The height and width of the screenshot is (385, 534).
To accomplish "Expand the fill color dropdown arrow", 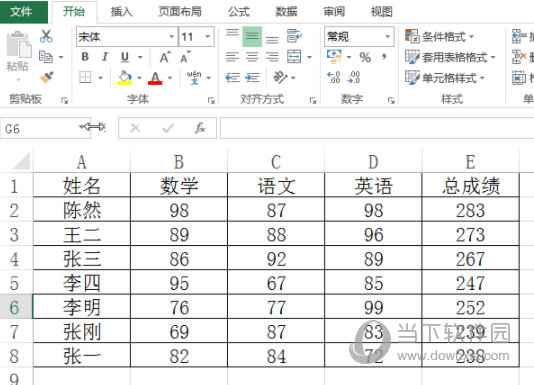I will 139,78.
